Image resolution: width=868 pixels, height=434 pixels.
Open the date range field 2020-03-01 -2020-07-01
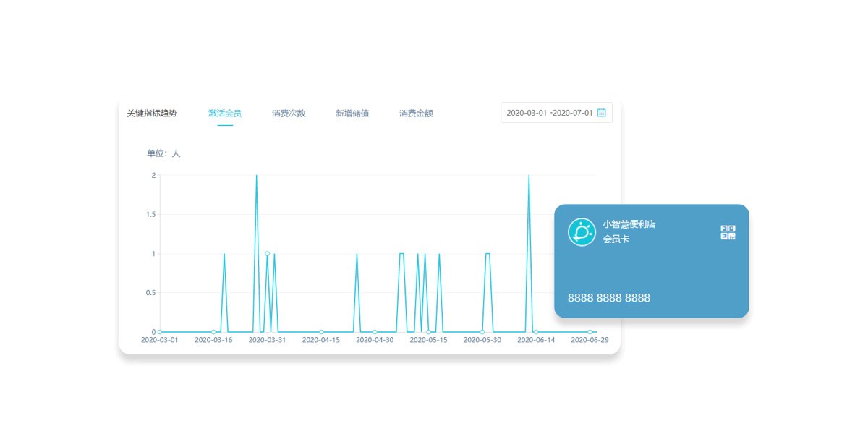[x=556, y=113]
